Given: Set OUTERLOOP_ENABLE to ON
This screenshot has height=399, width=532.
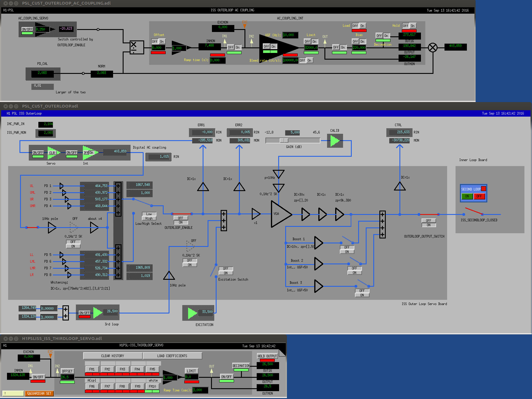Looking at the screenshot, I should click(181, 222).
